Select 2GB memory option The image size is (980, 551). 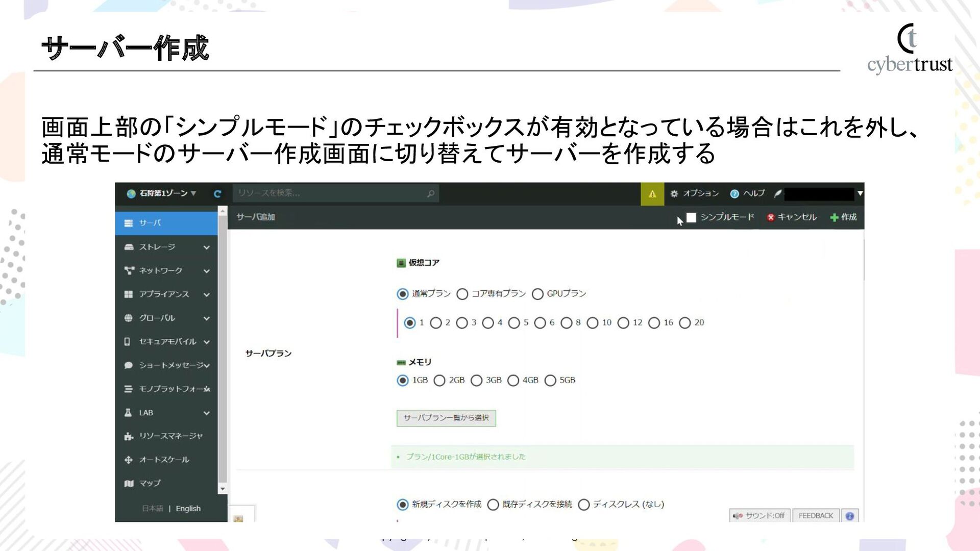pos(439,381)
